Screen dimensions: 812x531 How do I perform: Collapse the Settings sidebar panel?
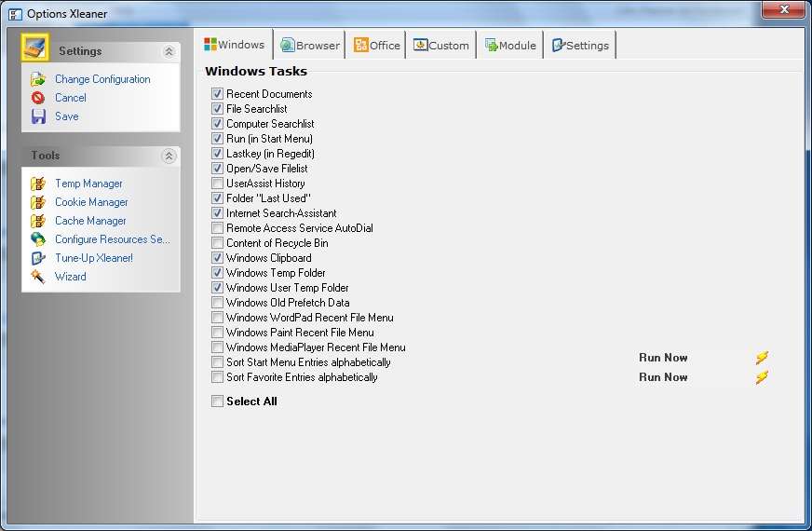pos(169,51)
